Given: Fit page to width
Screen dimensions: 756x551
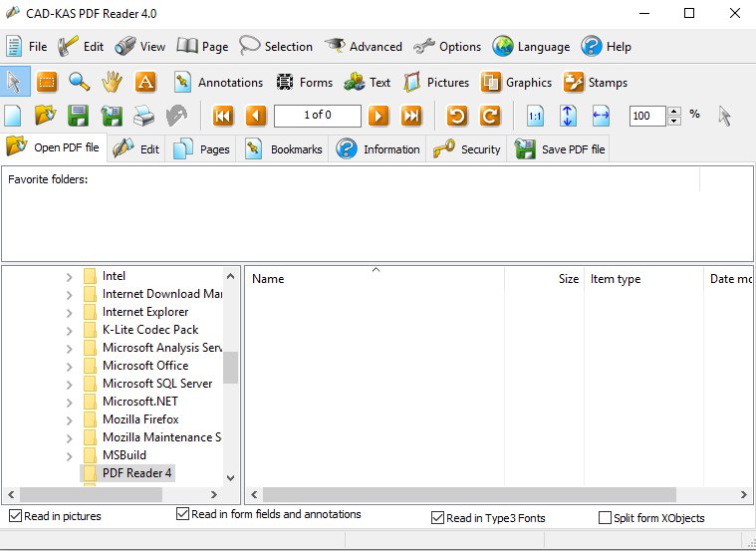Looking at the screenshot, I should (601, 116).
